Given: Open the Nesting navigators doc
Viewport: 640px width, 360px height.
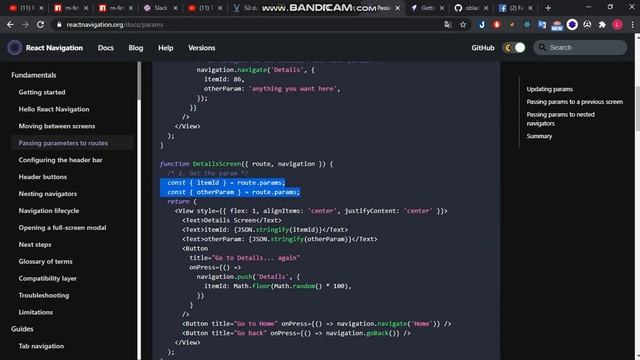Looking at the screenshot, I should 48,194.
